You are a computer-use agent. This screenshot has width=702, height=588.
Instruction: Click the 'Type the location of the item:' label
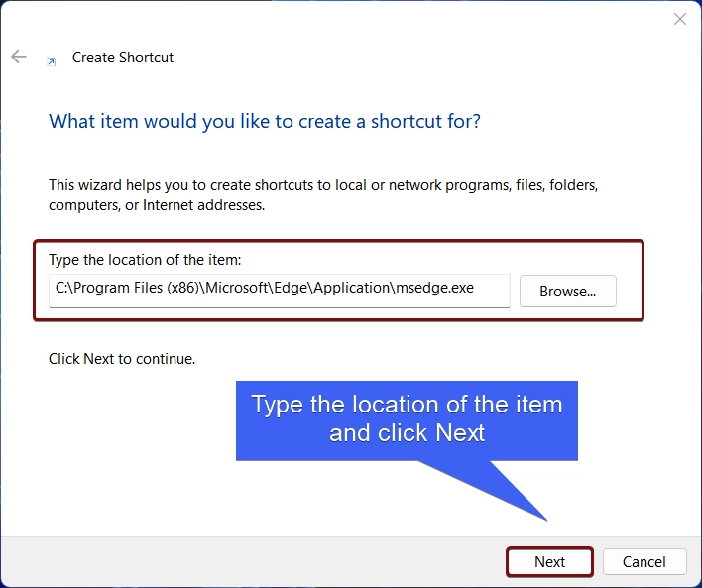coord(145,260)
